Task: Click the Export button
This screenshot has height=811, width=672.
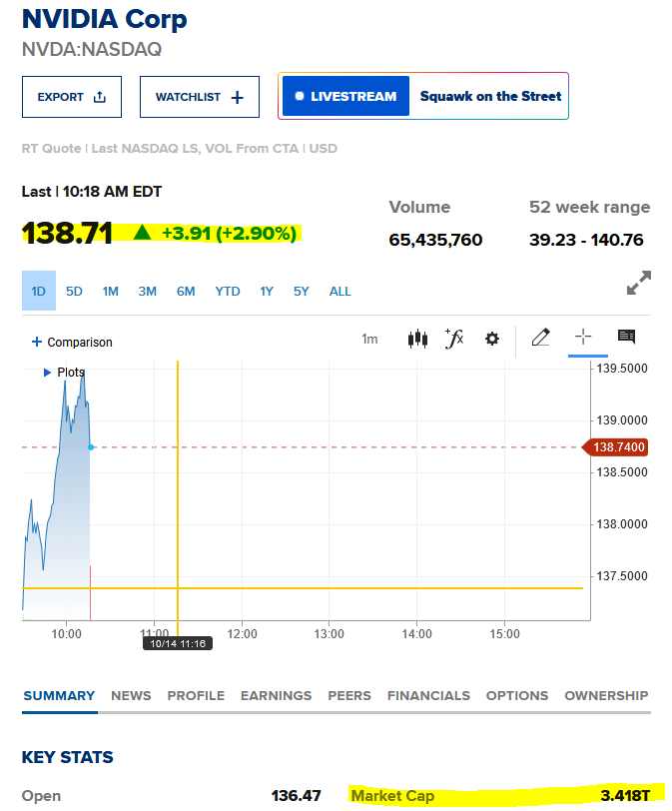Action: coord(72,97)
